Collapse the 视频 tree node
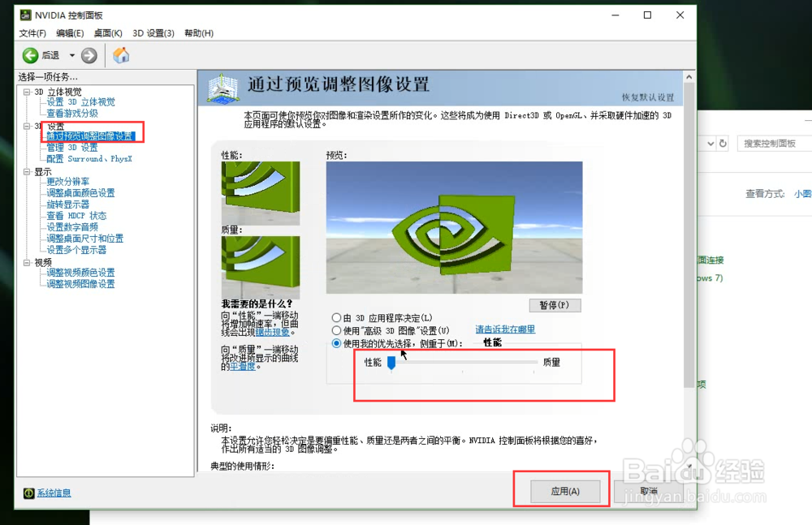Image resolution: width=812 pixels, height=525 pixels. point(27,263)
